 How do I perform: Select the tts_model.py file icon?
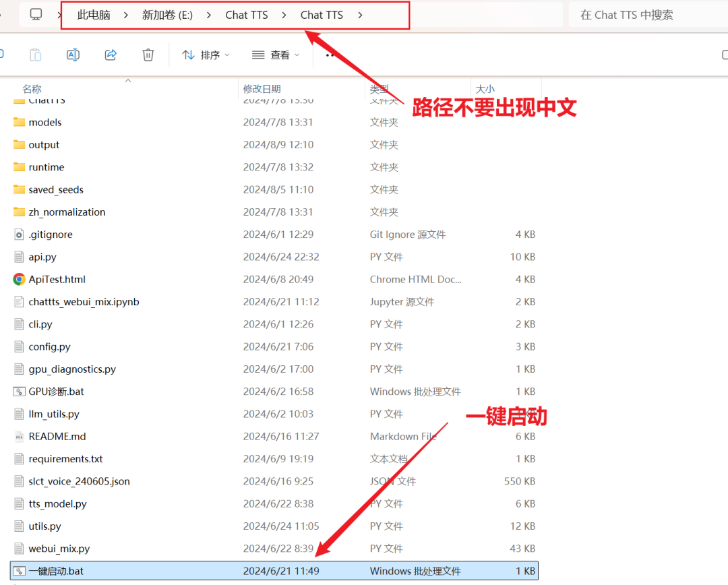pos(19,503)
